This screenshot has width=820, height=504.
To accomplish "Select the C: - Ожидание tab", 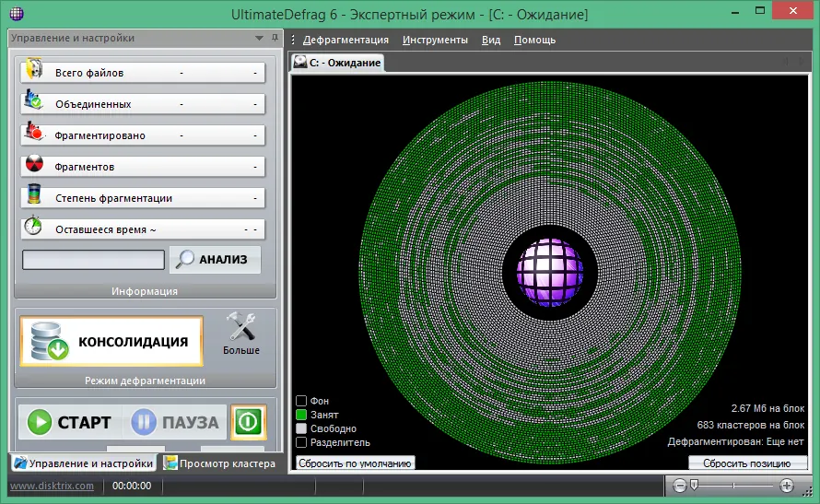I will point(338,63).
